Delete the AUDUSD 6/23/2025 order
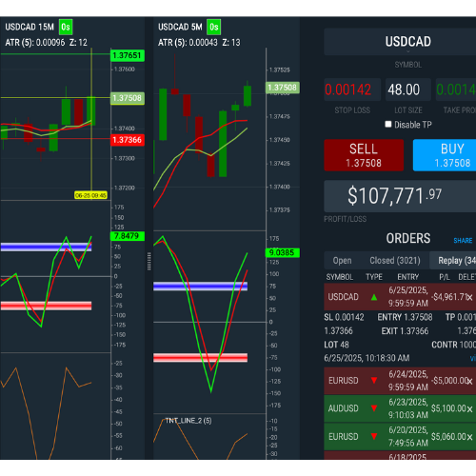Image resolution: width=476 pixels, height=476 pixels. (x=469, y=409)
